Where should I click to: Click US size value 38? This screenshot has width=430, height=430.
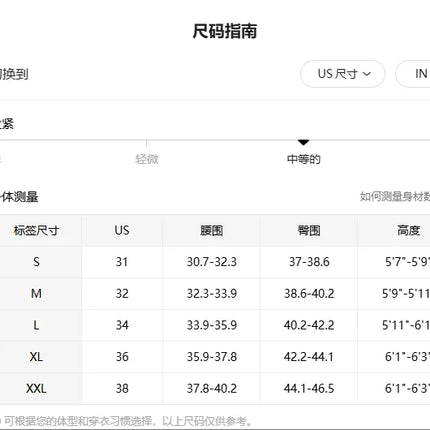[122, 388]
